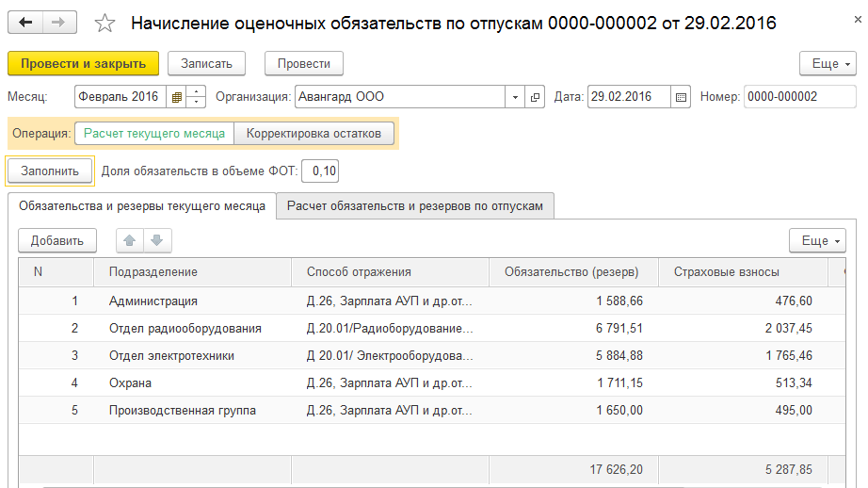
Task: Open the table's 'Еще' menu
Action: coord(816,241)
